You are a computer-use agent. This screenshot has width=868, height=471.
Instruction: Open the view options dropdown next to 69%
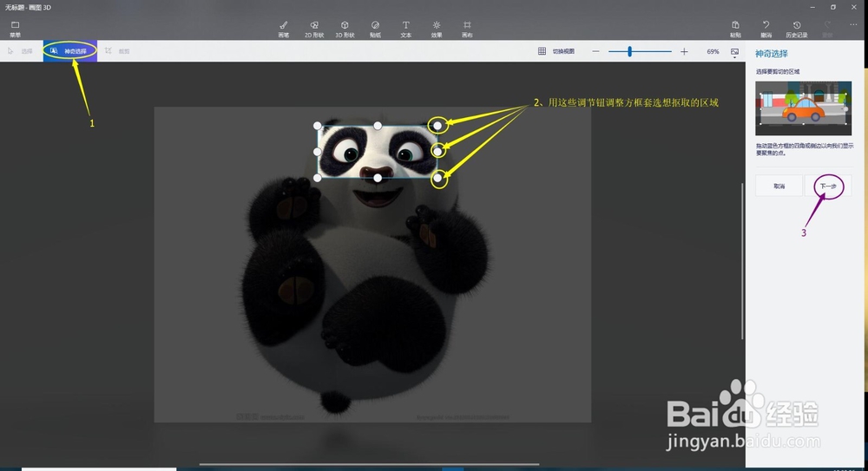[734, 52]
